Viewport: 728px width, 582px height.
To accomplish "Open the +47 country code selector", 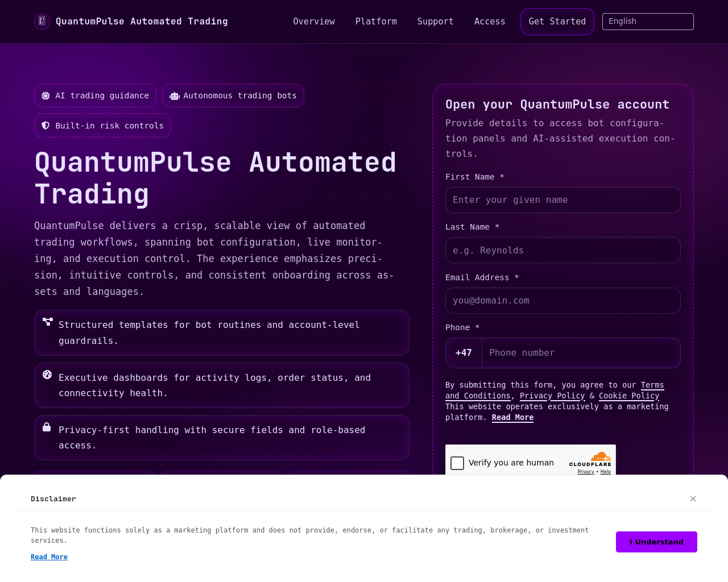I will (464, 353).
